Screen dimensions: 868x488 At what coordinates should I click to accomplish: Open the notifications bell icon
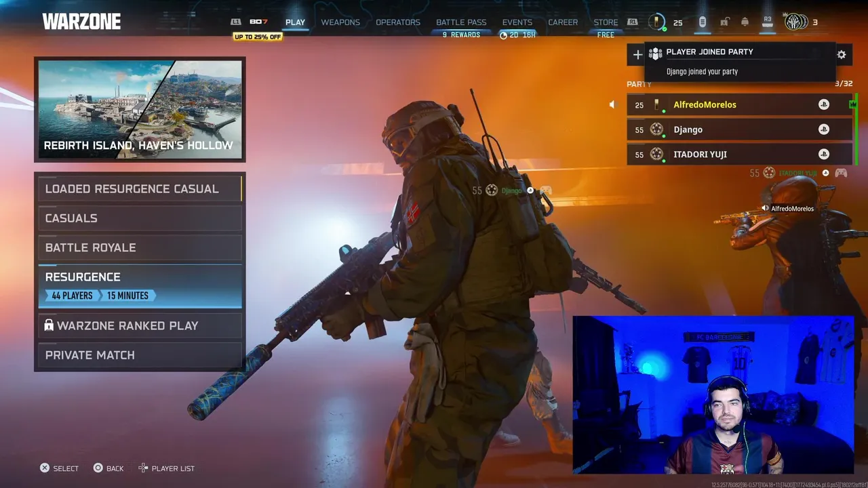click(745, 22)
